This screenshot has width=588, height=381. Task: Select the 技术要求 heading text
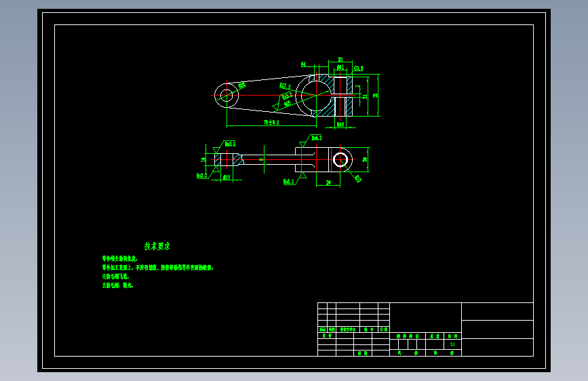pos(157,246)
